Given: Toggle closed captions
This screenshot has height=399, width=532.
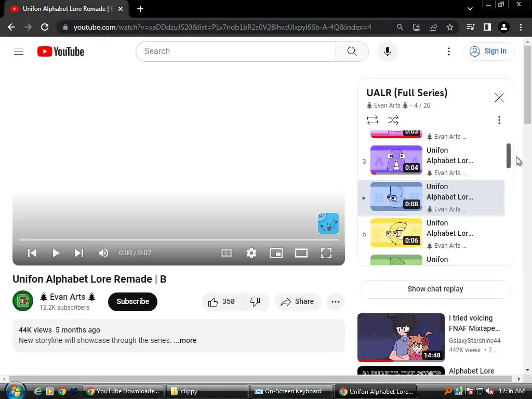Looking at the screenshot, I should point(227,253).
